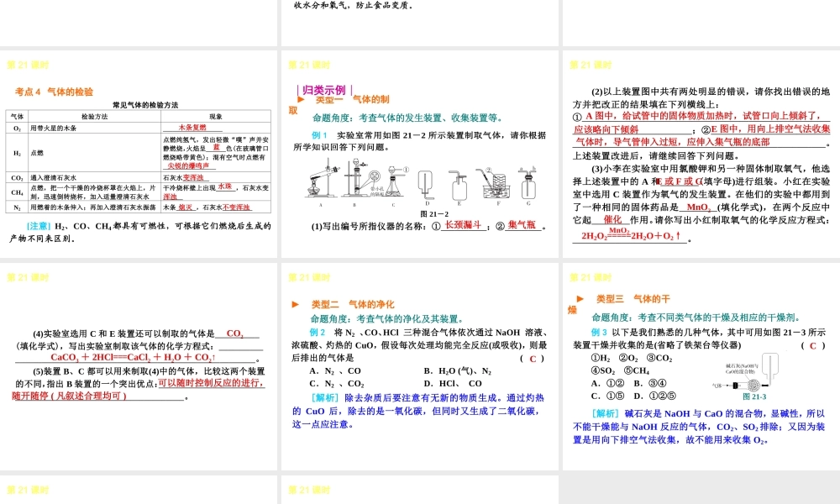Click the drying tube apparatus diagram
The image size is (840, 504).
[x=746, y=373]
